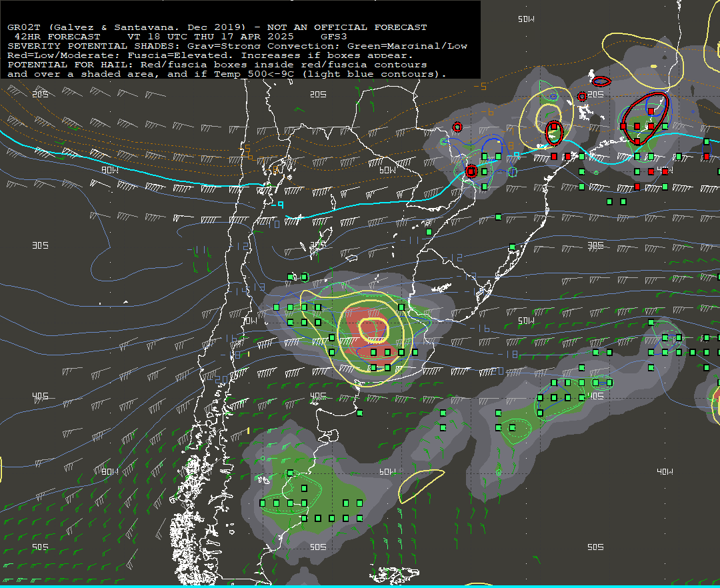This screenshot has height=588, width=720.
Task: Click the "VT 18 UTC THU 17 APR 2025" valid time
Action: click(210, 36)
